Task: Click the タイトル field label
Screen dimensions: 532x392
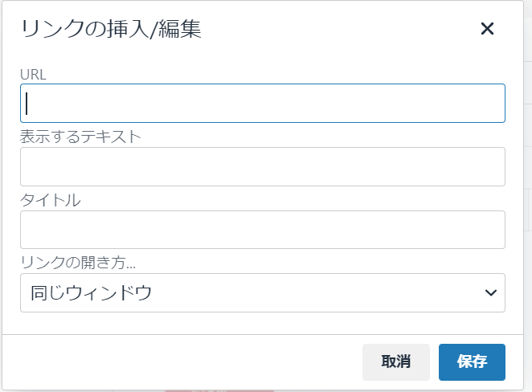Action: click(50, 200)
